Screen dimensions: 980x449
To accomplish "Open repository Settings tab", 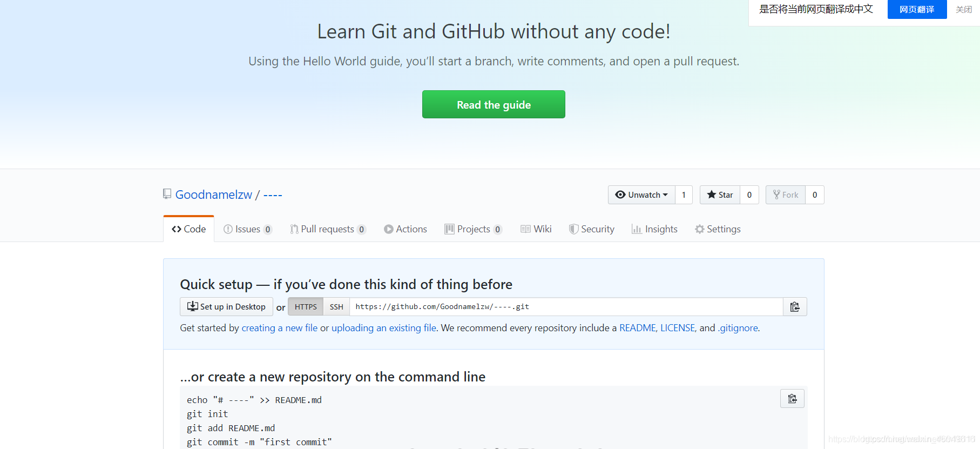I will [x=718, y=229].
